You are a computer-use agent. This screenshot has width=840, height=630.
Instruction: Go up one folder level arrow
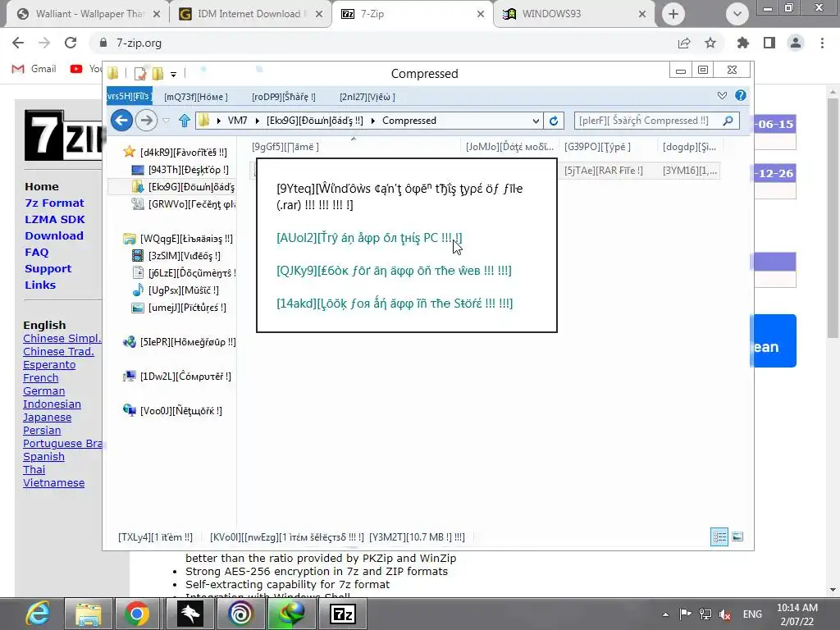point(185,121)
